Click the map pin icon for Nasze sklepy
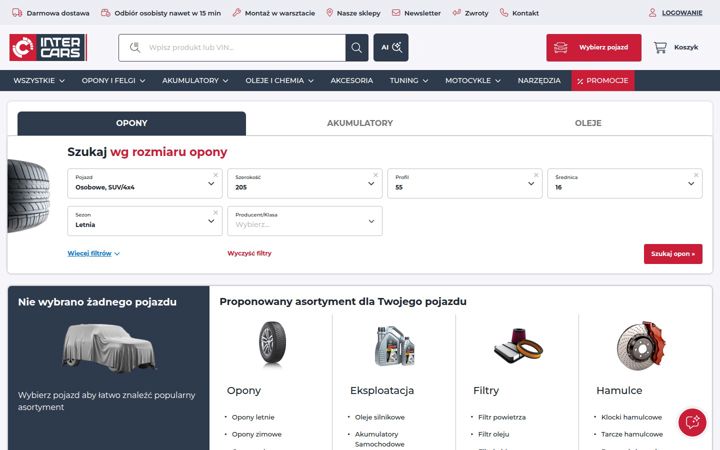Image resolution: width=720 pixels, height=450 pixels. tap(329, 13)
